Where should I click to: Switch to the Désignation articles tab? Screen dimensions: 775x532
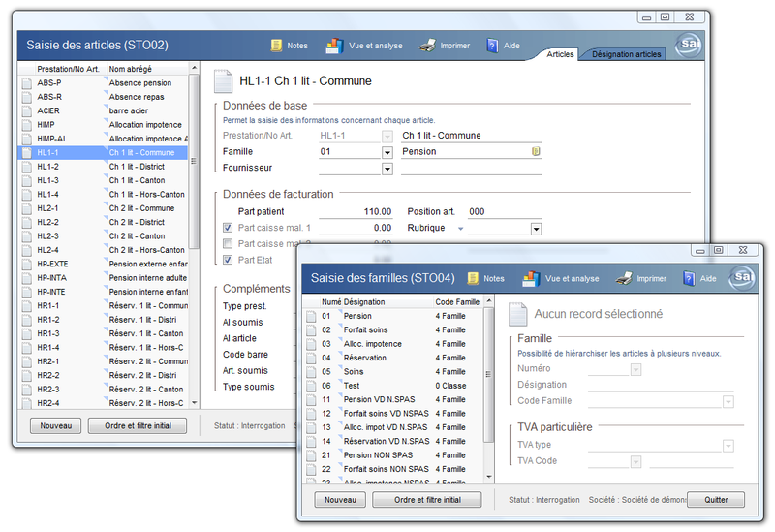click(x=626, y=54)
